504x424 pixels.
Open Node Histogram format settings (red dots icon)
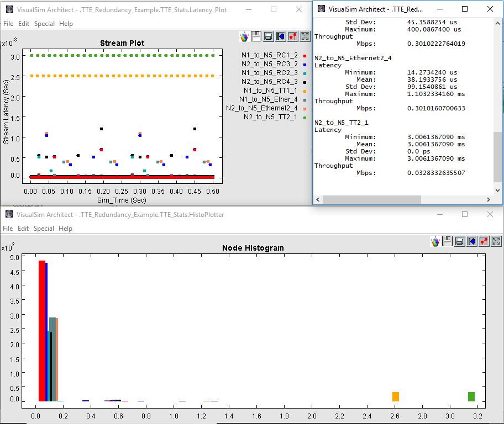[x=484, y=241]
